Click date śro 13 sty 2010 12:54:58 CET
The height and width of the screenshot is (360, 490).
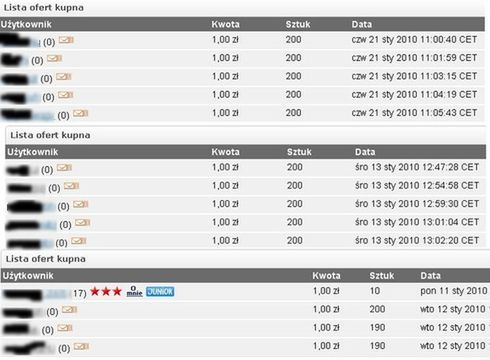(417, 186)
